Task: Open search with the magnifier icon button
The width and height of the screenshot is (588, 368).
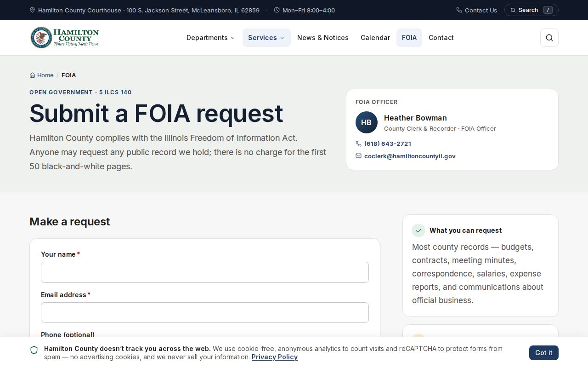Action: [549, 38]
